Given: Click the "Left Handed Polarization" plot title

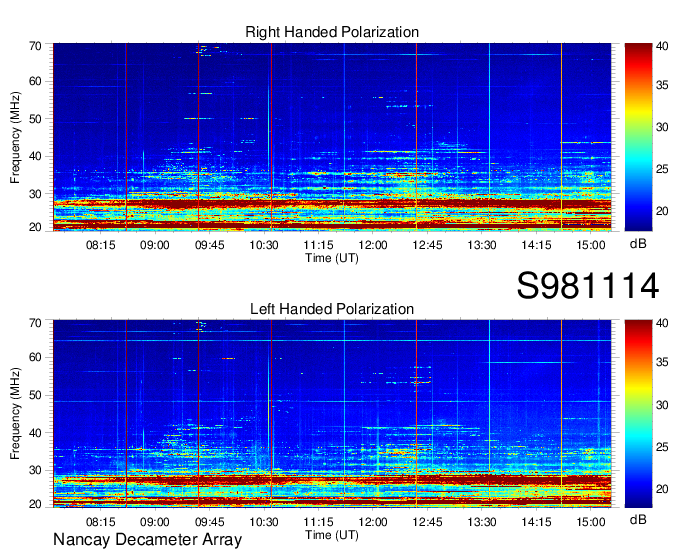Looking at the screenshot, I should pos(332,309).
